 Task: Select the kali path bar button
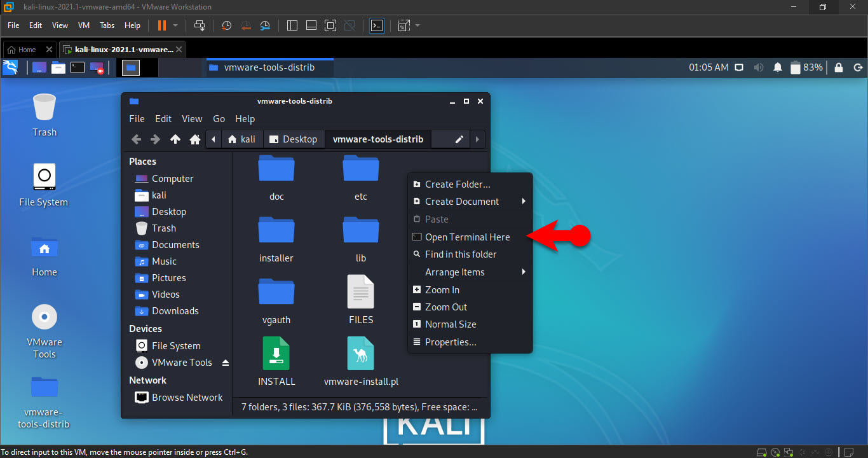pyautogui.click(x=241, y=139)
